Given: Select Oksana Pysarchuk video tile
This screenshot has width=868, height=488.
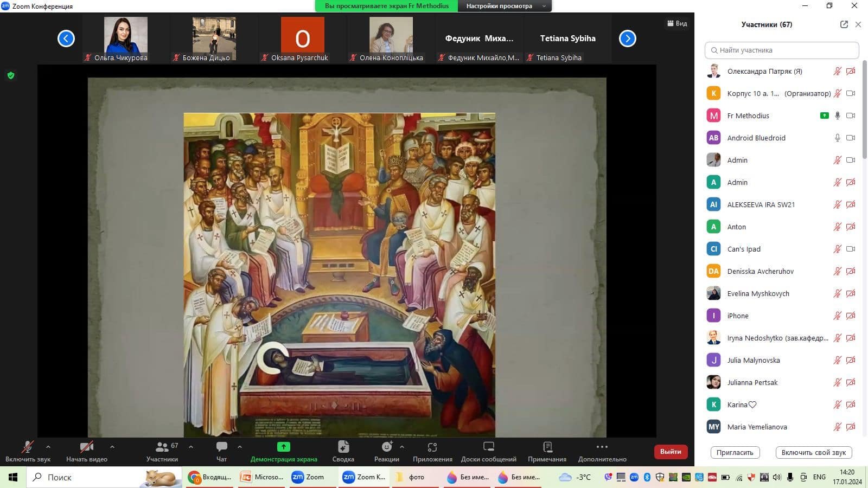Looking at the screenshot, I should point(303,39).
